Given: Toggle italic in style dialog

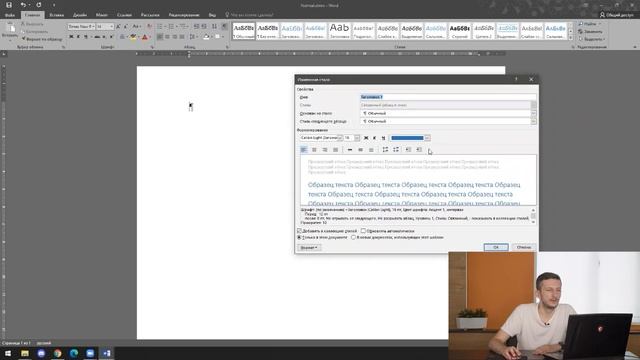Looking at the screenshot, I should coord(375,138).
